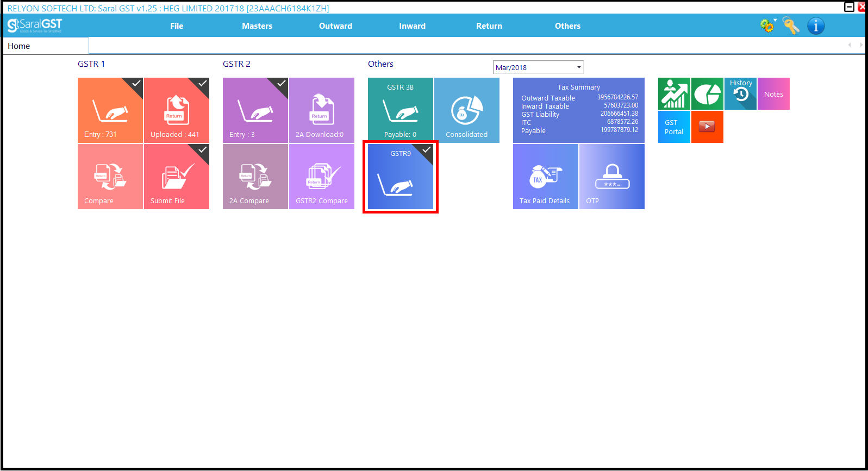Open the Tax Paid Details tile
Screen dimensions: 868x471
tap(545, 177)
